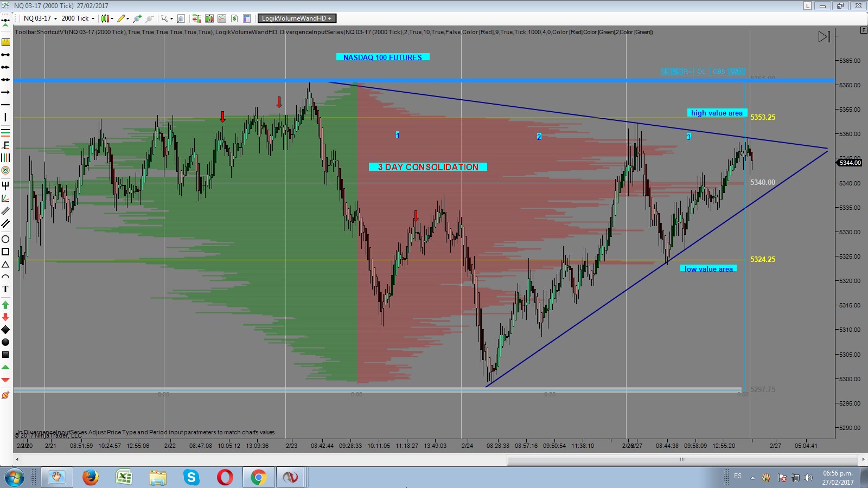This screenshot has width=868, height=488.
Task: Select the triangle drawing tool
Action: 5,264
